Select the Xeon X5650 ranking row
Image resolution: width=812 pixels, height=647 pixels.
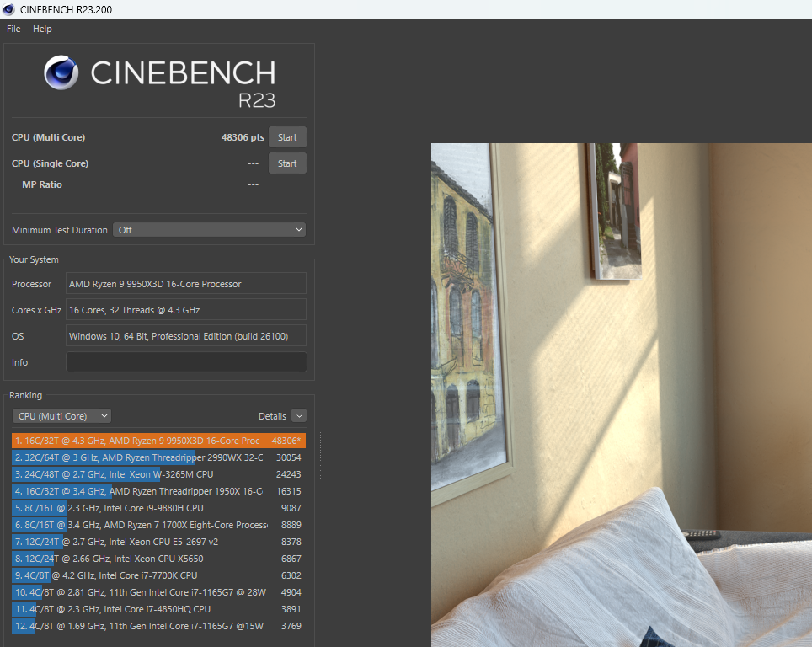(158, 559)
